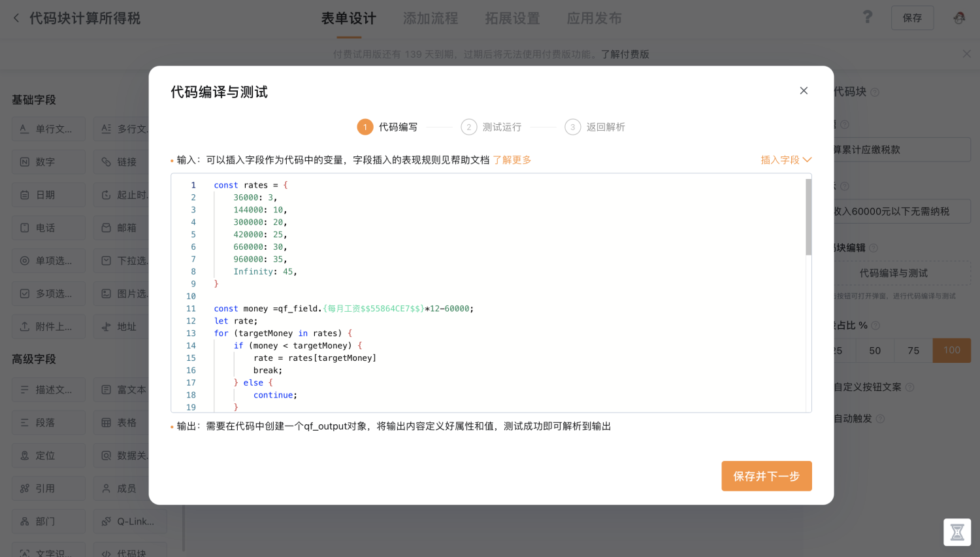This screenshot has height=557, width=980.
Task: Add the 单项选择 radio field
Action: click(48, 261)
